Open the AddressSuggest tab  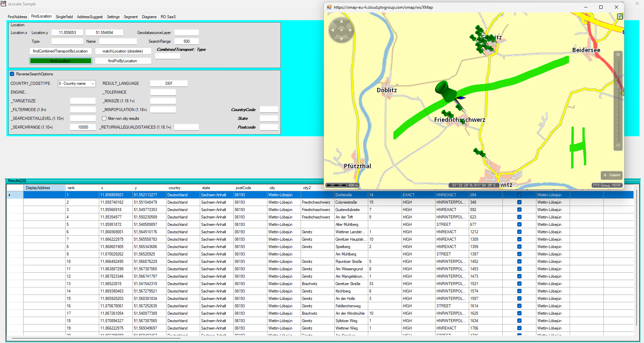point(89,17)
